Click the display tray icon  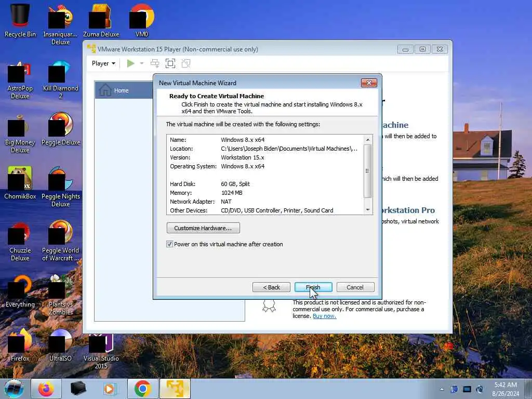[467, 389]
